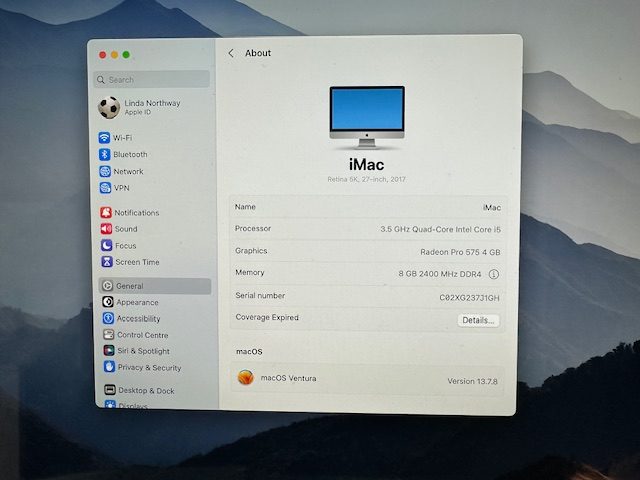Click the iMac computer image
This screenshot has height=480, width=640.
(367, 118)
